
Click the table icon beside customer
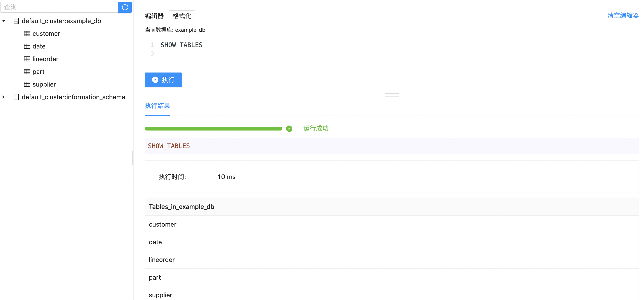click(27, 34)
